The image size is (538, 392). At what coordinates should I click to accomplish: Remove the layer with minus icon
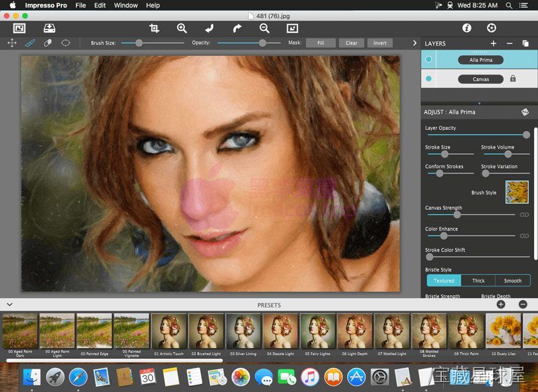pyautogui.click(x=510, y=43)
